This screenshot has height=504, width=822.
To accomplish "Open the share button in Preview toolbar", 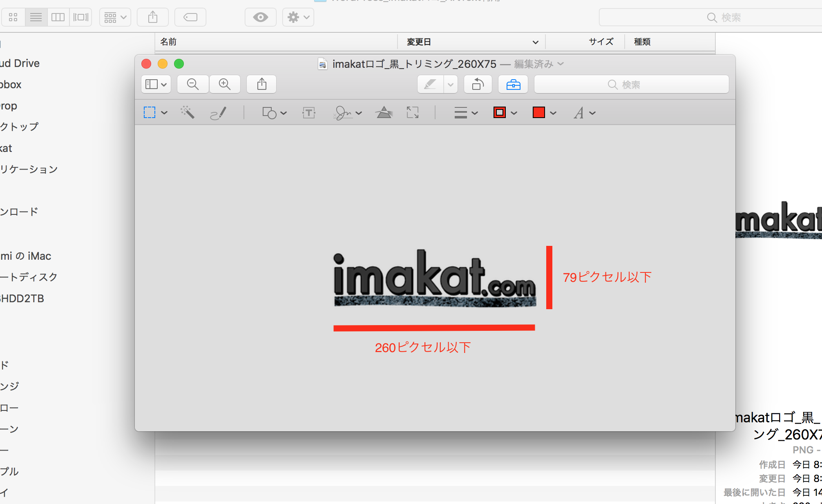I will tap(261, 84).
